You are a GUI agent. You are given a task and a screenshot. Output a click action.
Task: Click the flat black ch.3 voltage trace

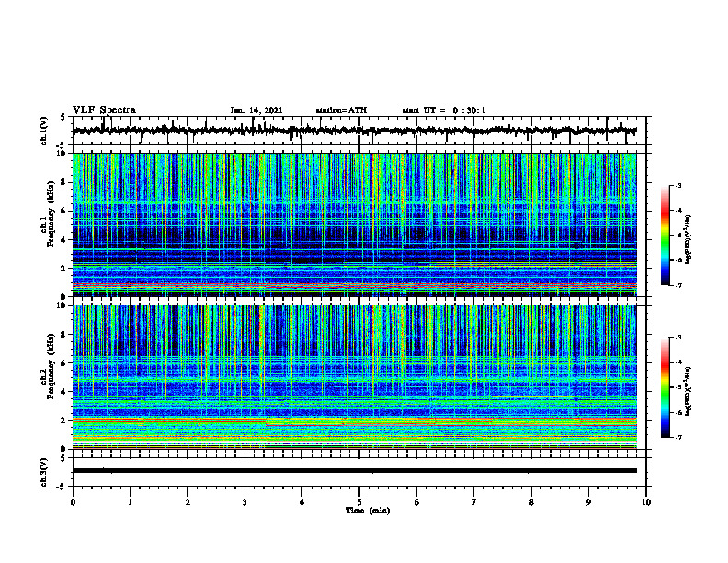coord(354,471)
